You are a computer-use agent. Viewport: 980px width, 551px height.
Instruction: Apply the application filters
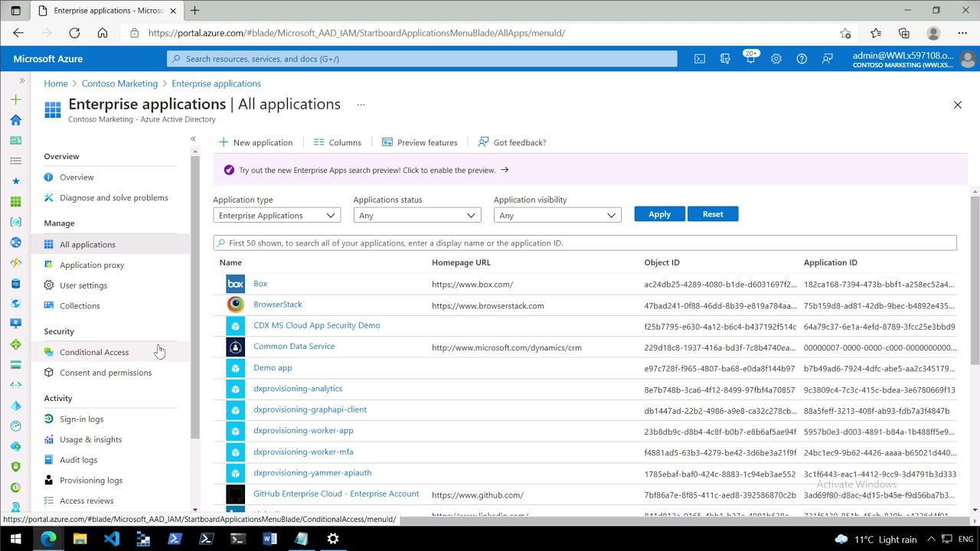659,214
